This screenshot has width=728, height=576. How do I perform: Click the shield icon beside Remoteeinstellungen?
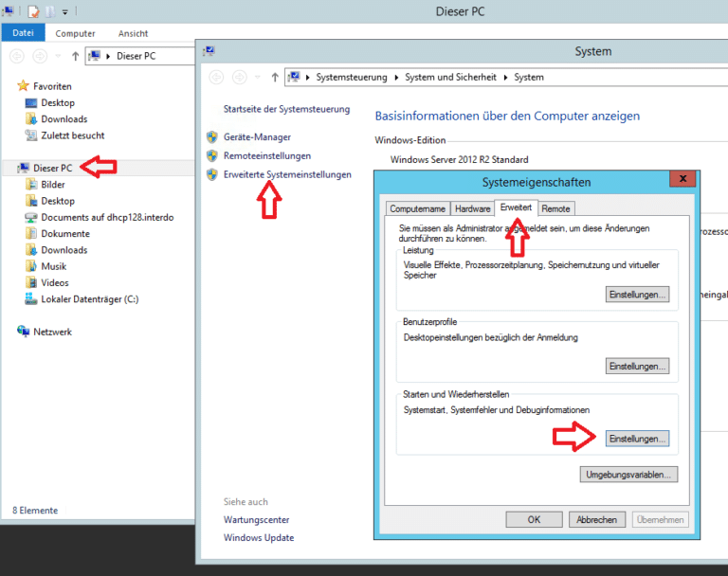click(x=212, y=156)
